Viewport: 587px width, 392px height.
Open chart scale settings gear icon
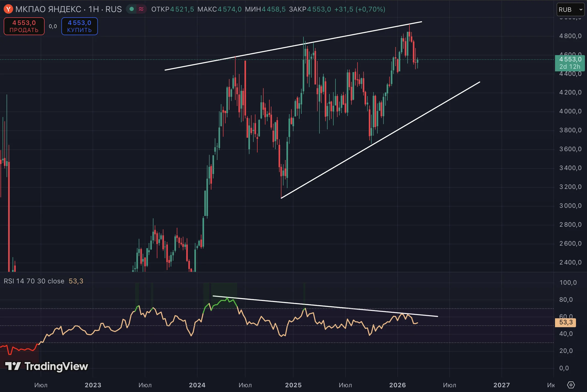tap(571, 385)
